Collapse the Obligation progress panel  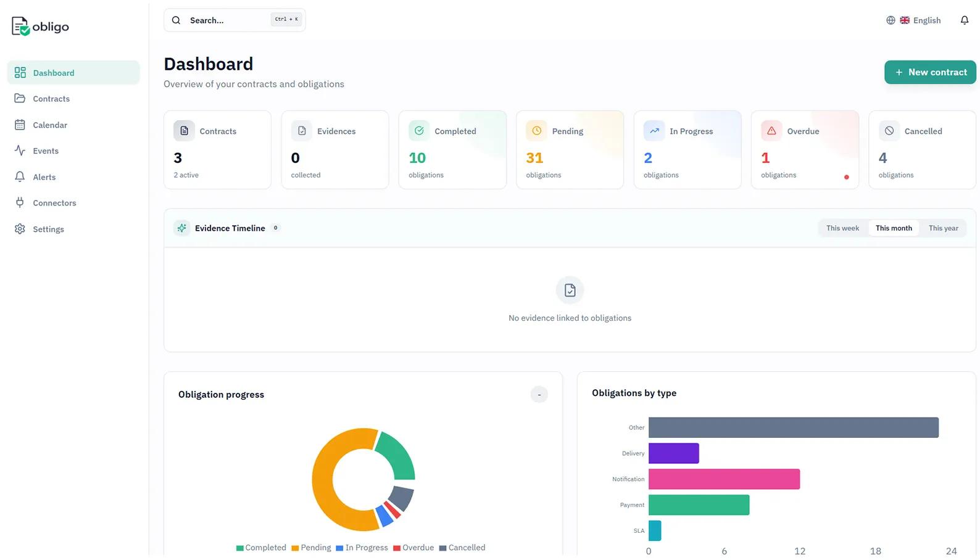[x=539, y=395]
